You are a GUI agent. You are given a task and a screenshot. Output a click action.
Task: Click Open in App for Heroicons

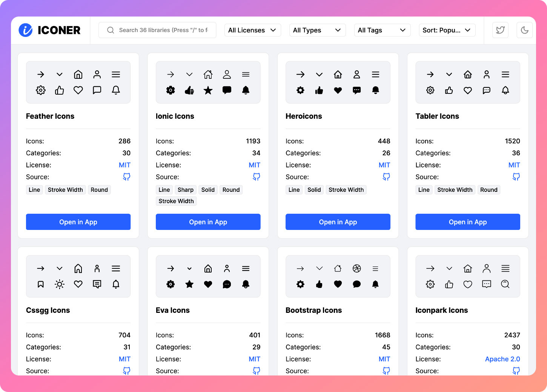[338, 222]
